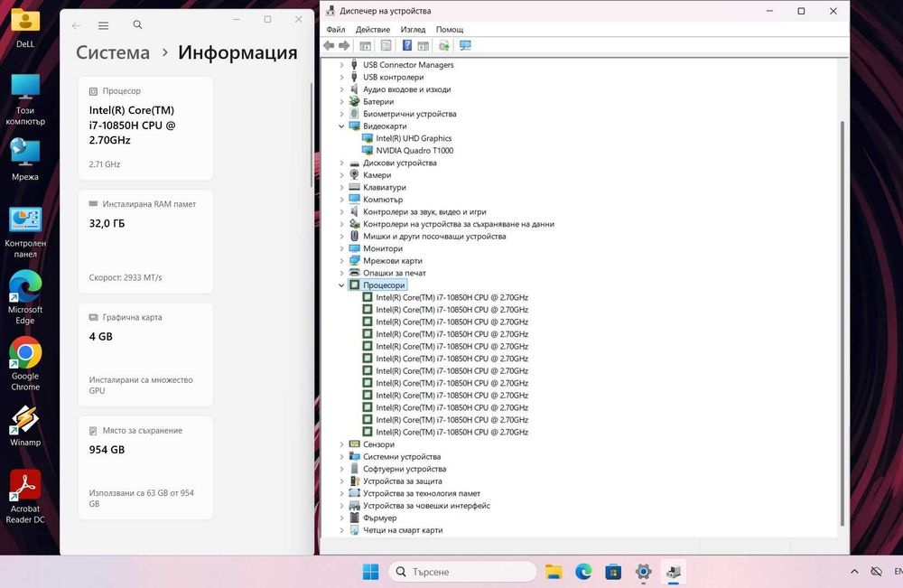903x588 pixels.
Task: Go back using the Settings back arrow
Action: coord(76,25)
